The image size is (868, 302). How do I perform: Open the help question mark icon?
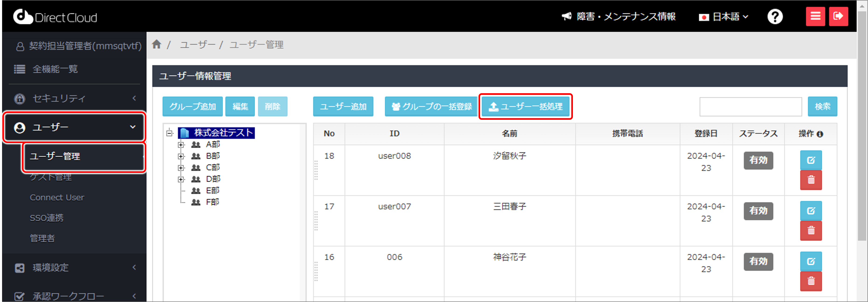tap(775, 17)
